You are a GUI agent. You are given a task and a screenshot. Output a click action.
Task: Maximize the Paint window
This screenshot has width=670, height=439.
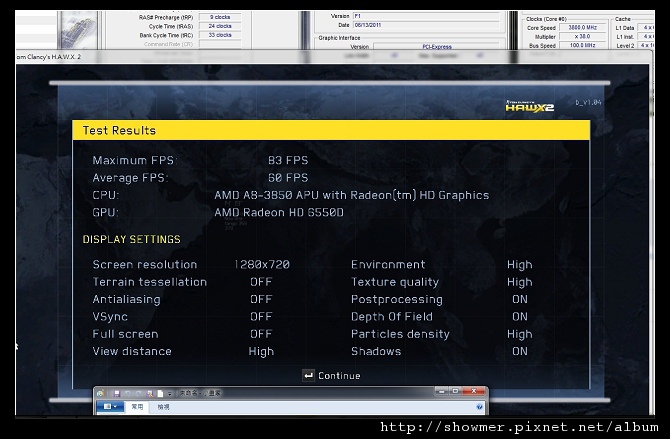click(x=455, y=391)
